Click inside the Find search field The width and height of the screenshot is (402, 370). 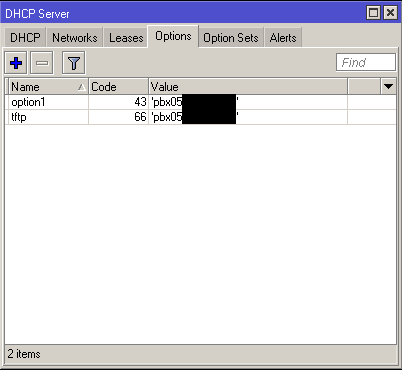pyautogui.click(x=366, y=62)
